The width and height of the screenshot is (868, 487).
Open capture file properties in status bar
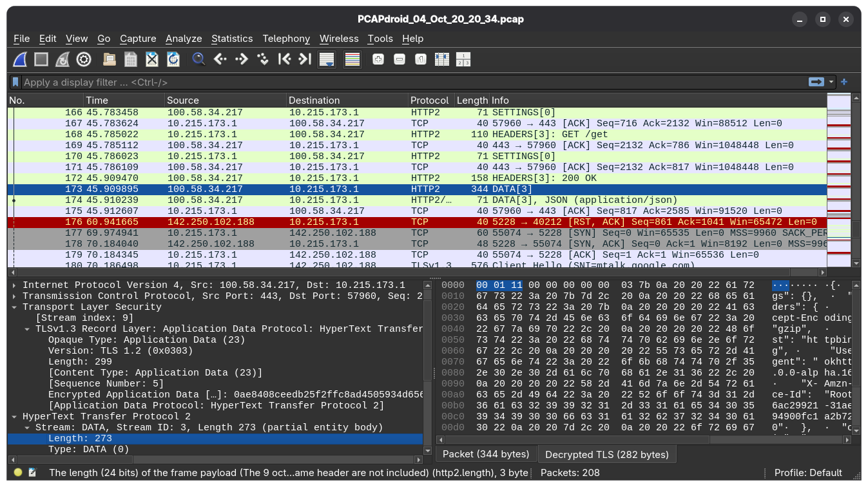(x=32, y=472)
